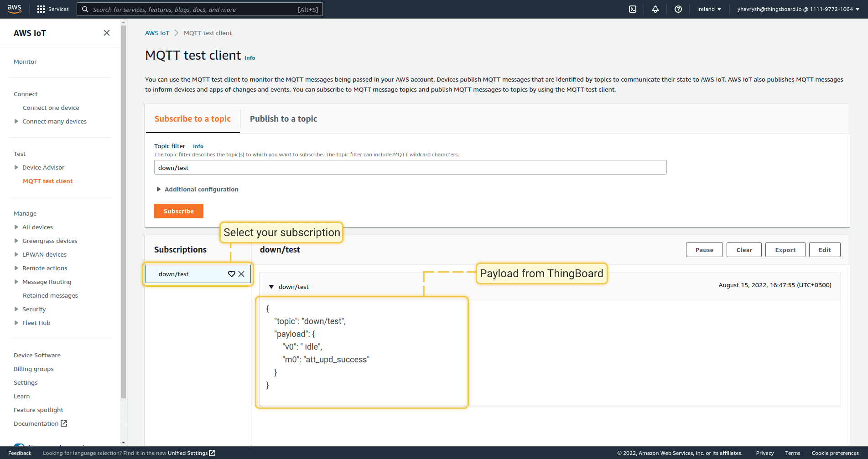Expand the account user menu

pyautogui.click(x=798, y=9)
